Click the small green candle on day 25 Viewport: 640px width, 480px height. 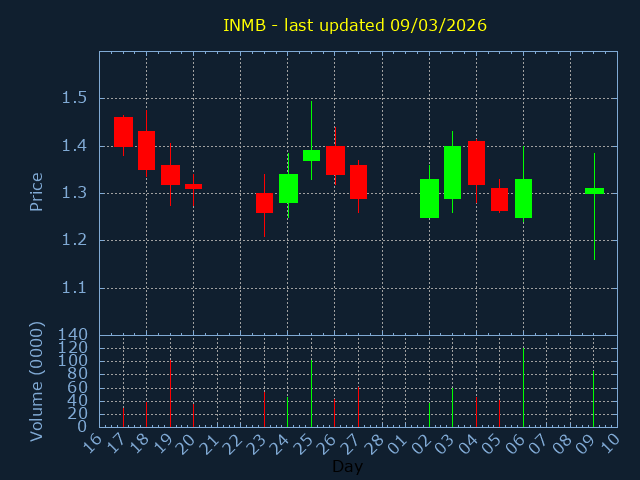click(311, 155)
